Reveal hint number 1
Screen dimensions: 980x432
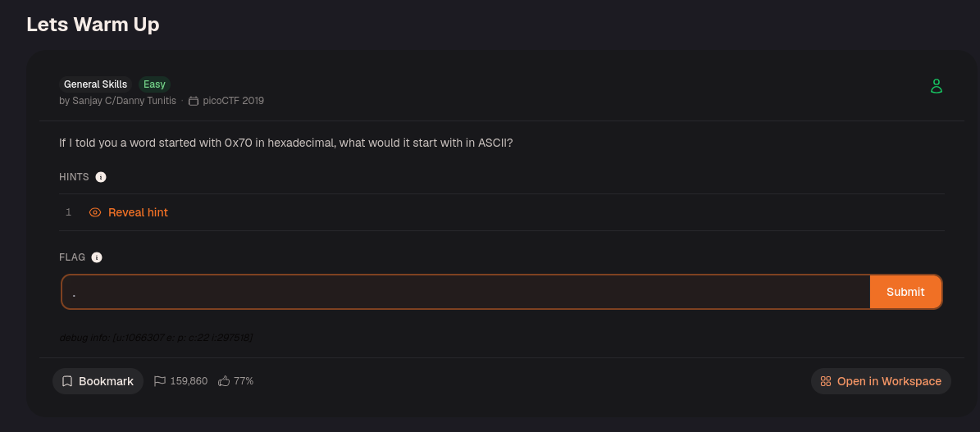(x=129, y=212)
